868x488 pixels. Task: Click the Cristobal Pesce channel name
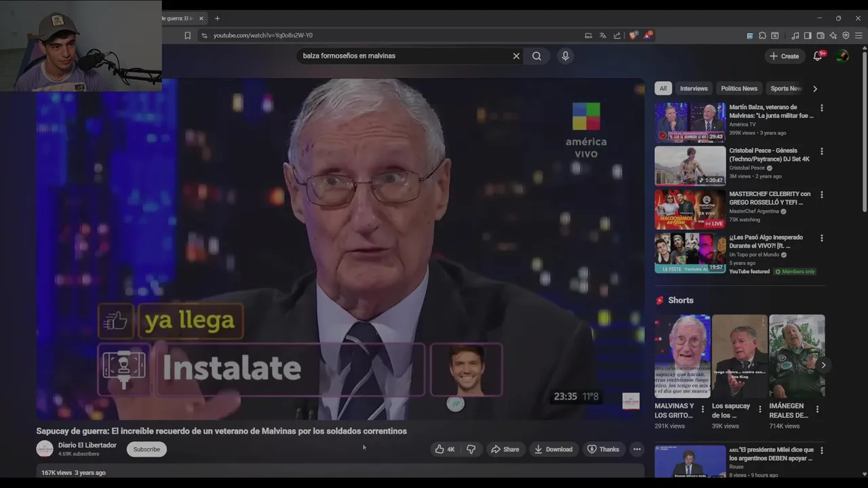(747, 168)
